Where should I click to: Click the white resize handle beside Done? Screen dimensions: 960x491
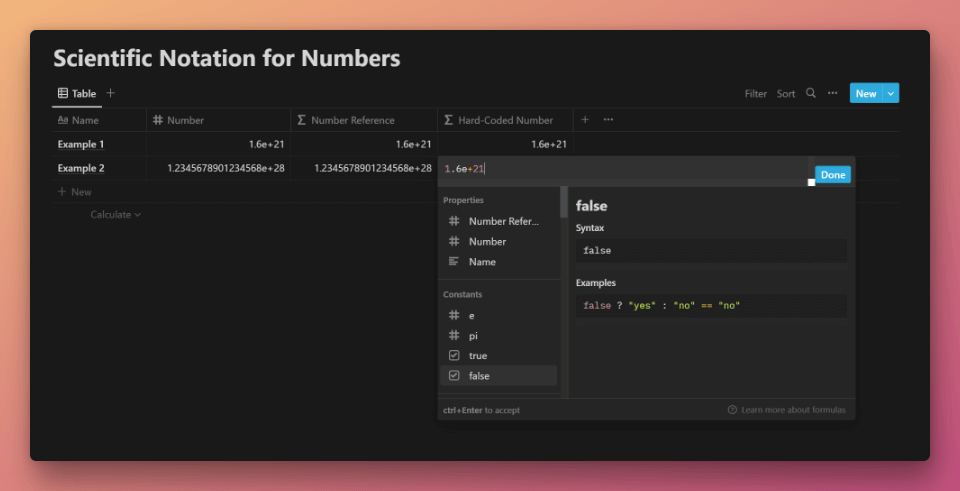coord(812,182)
